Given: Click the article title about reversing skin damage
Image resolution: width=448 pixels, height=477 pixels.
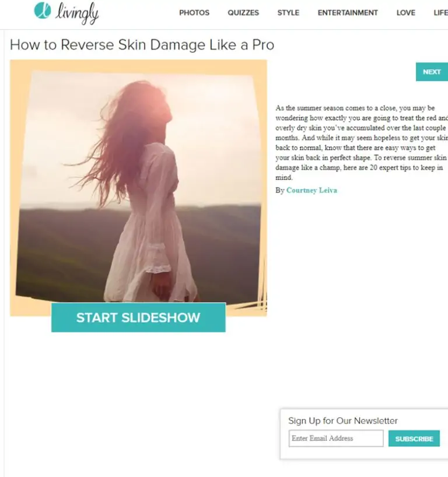Looking at the screenshot, I should (142, 45).
